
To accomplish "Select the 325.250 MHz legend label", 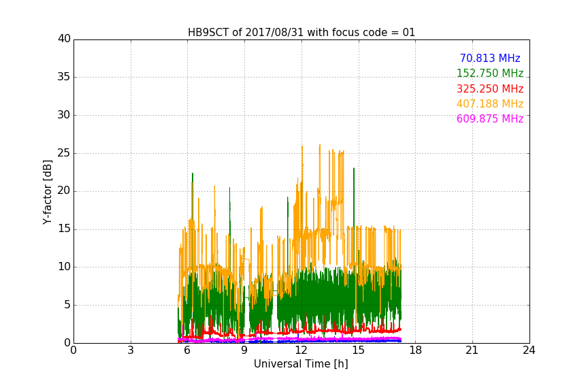I will [490, 88].
